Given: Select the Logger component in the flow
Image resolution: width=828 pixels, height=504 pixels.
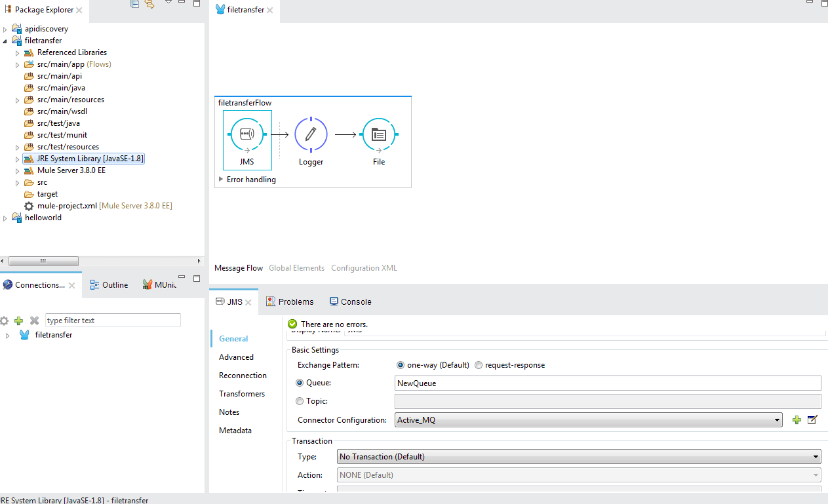Looking at the screenshot, I should click(x=311, y=134).
